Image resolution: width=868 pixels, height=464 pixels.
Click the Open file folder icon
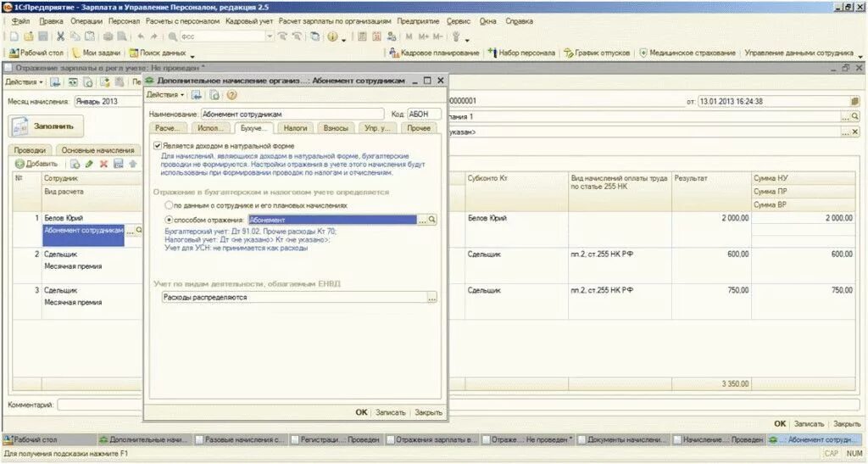[29, 36]
